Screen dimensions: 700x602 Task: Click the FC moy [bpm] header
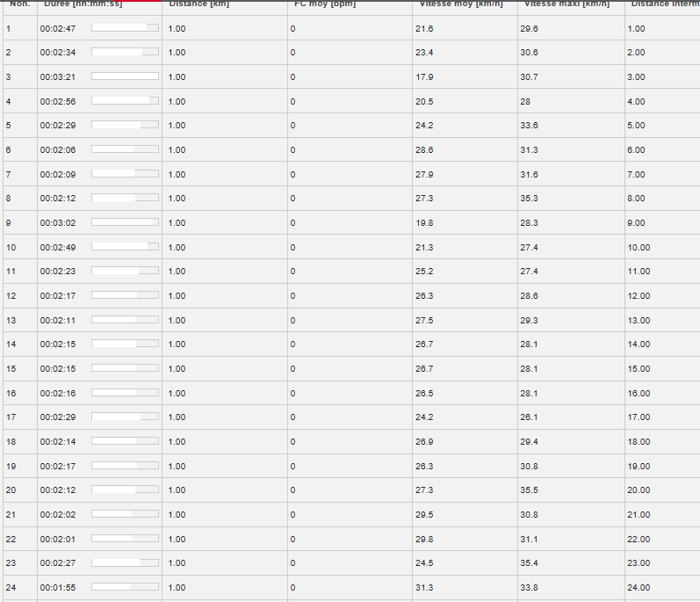(x=325, y=4)
